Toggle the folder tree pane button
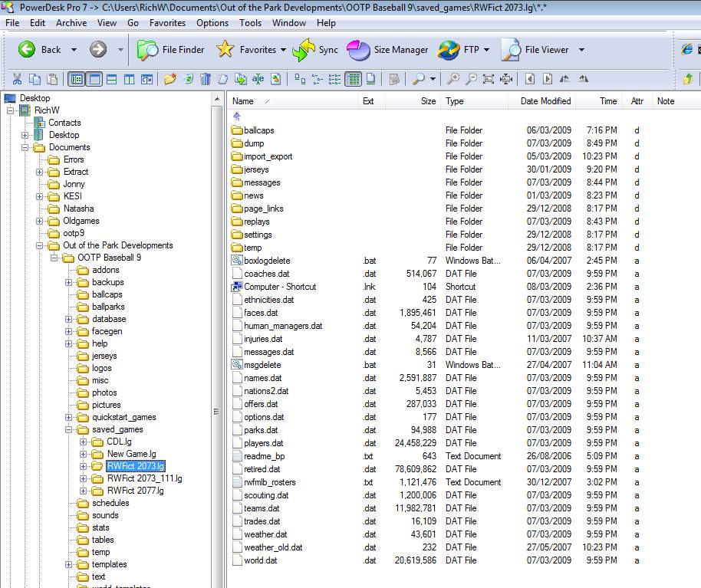The image size is (701, 588). tap(77, 79)
